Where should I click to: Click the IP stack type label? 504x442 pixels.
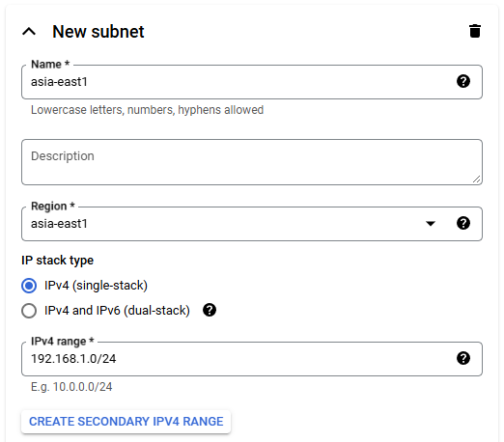[x=57, y=261]
